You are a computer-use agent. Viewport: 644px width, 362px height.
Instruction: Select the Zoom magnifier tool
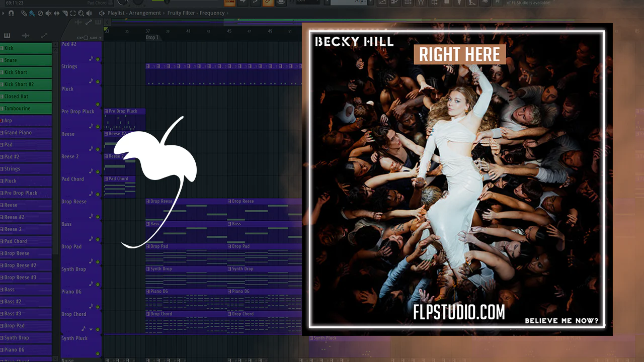(81, 13)
